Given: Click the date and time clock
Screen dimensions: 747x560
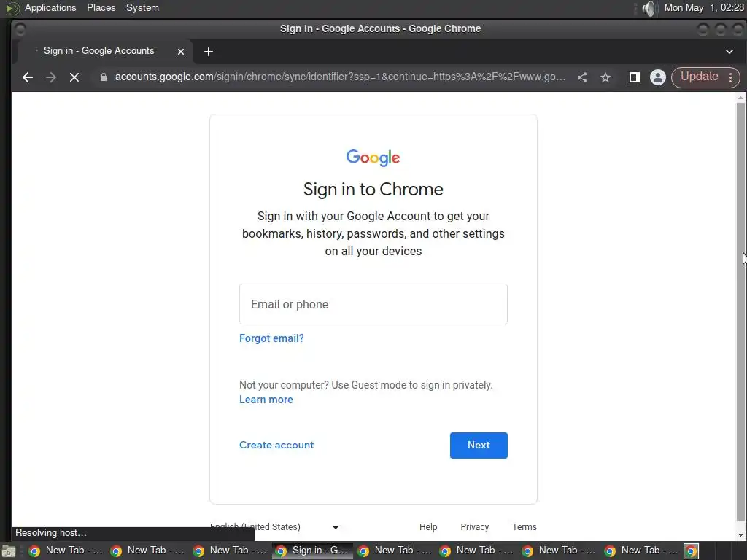Looking at the screenshot, I should tap(704, 7).
